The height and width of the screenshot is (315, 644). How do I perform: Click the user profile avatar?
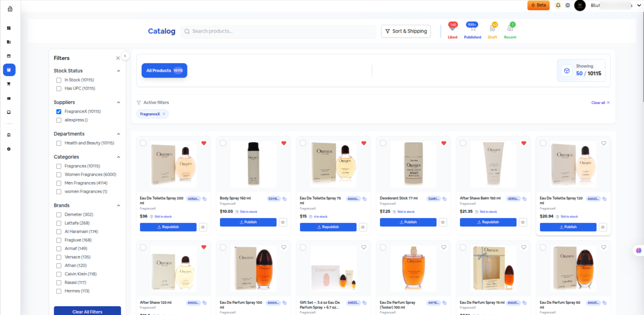tap(580, 5)
